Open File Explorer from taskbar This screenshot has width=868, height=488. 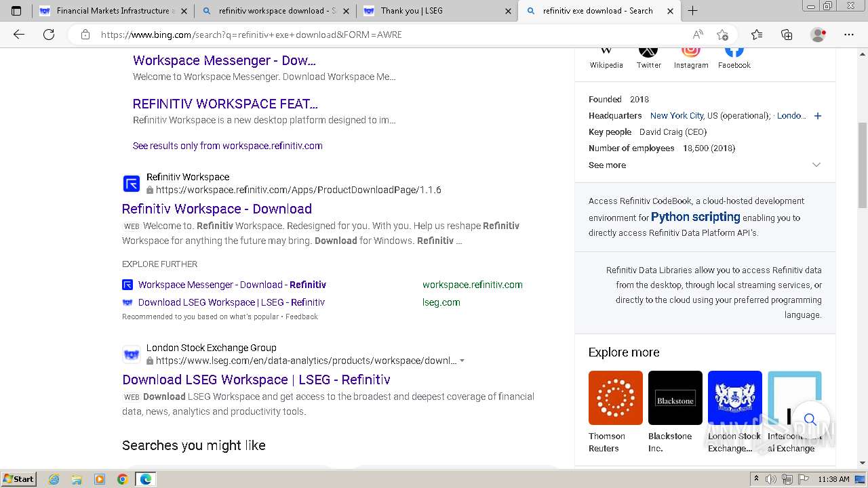tap(77, 479)
